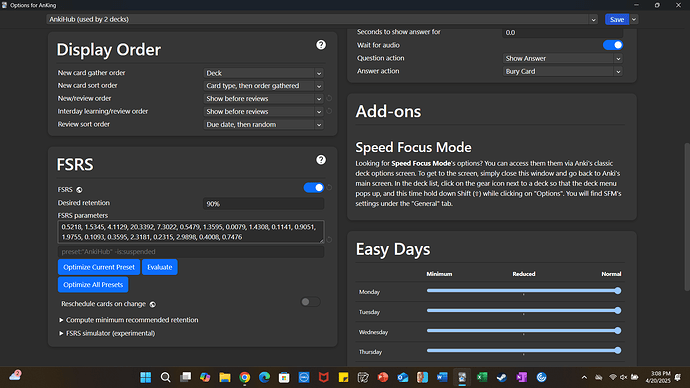Turn off the FSRS toggle
Image resolution: width=690 pixels, height=388 pixels.
click(x=314, y=187)
